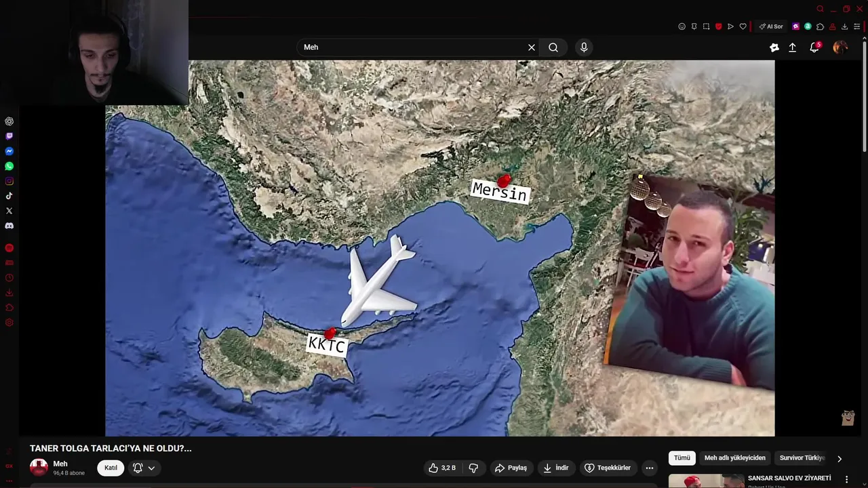Click the Paylaş share button
This screenshot has width=868, height=488.
click(511, 468)
